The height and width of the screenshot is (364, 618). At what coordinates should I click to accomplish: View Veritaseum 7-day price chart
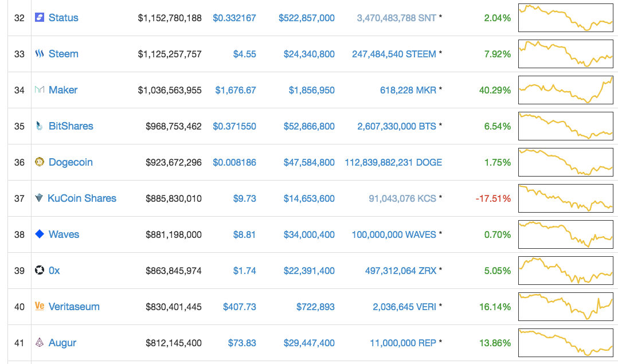(566, 307)
